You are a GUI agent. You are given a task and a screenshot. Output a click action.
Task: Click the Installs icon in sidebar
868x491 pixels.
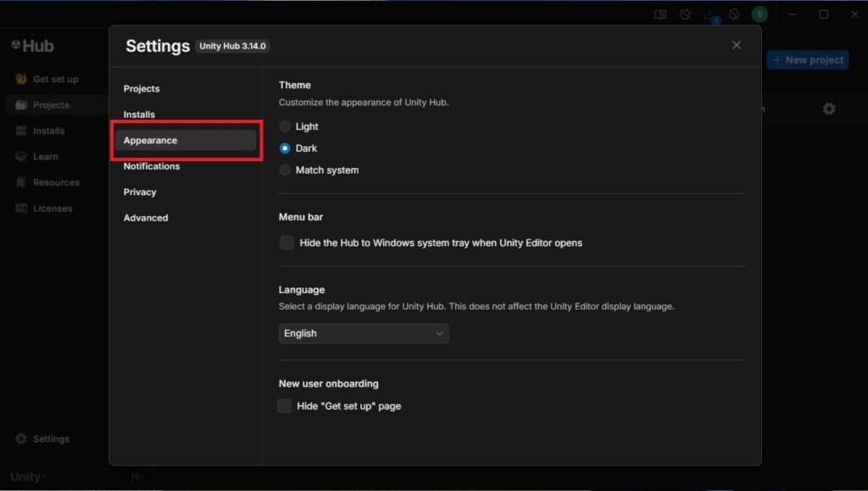(21, 131)
